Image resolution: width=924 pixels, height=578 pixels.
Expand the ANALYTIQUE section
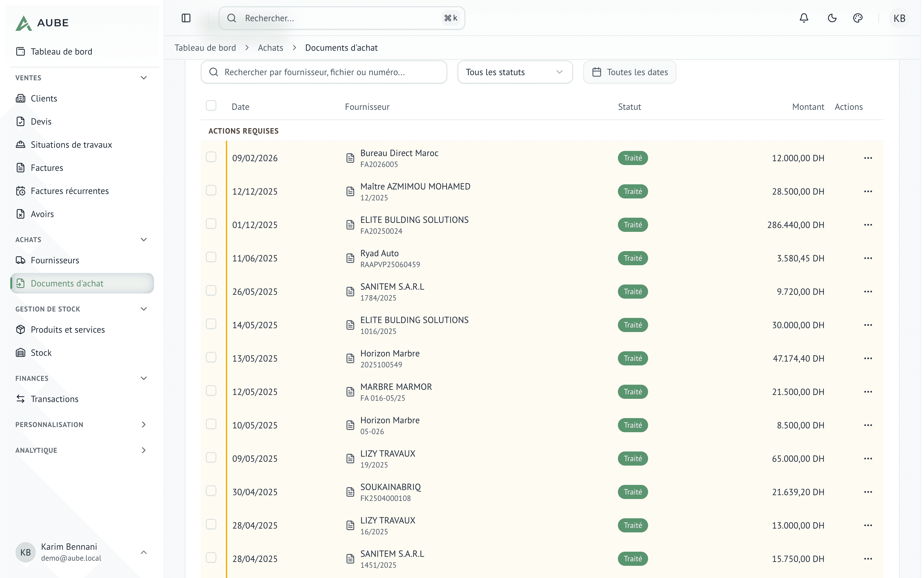pyautogui.click(x=143, y=450)
